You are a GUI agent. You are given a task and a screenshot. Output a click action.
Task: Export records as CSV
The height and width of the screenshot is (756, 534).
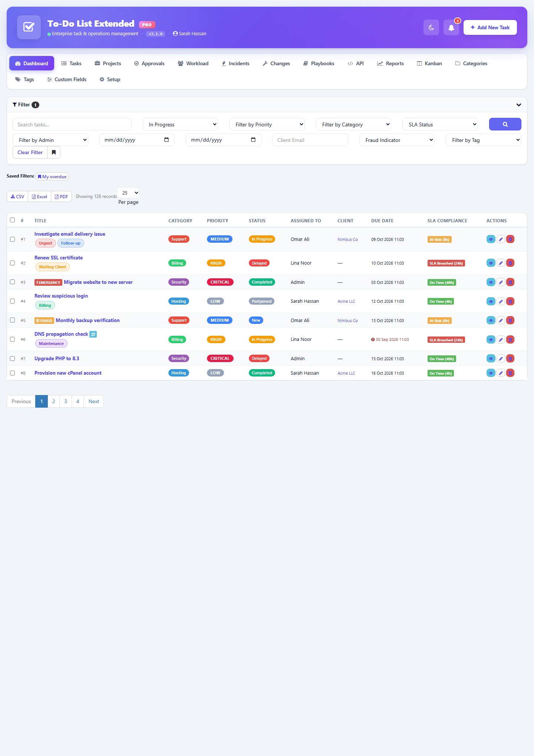17,197
